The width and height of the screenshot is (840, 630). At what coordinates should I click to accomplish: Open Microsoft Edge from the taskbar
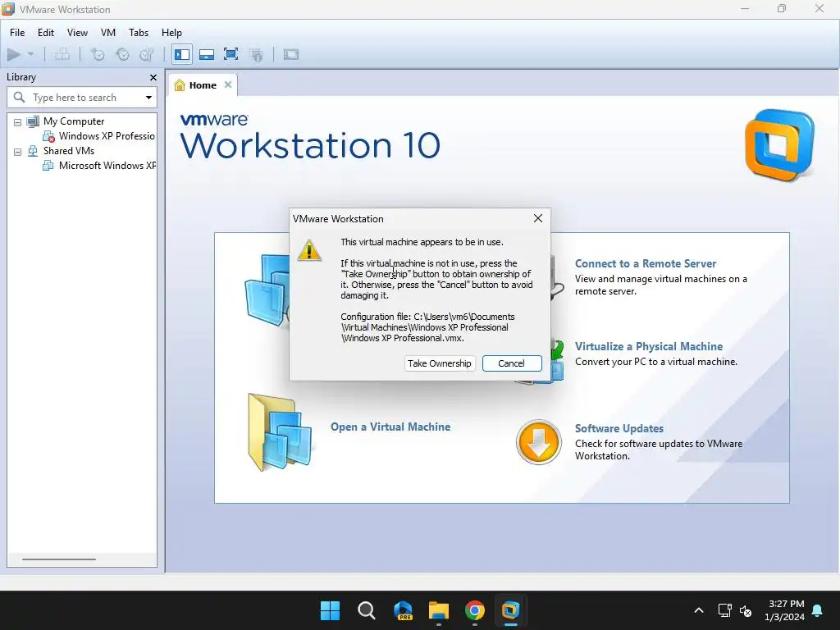[x=403, y=610]
